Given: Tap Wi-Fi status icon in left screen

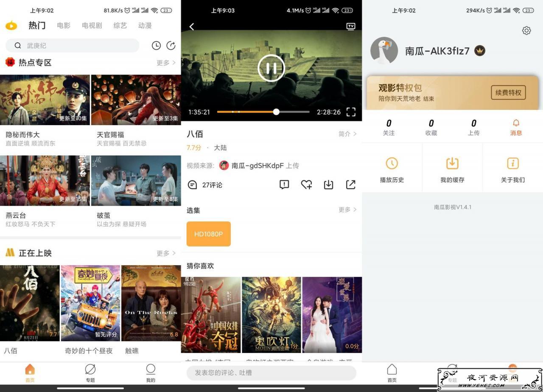Looking at the screenshot, I should tap(154, 10).
